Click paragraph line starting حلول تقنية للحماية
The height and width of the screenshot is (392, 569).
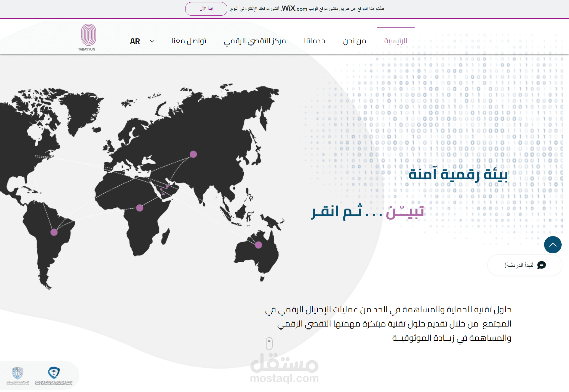pos(388,310)
